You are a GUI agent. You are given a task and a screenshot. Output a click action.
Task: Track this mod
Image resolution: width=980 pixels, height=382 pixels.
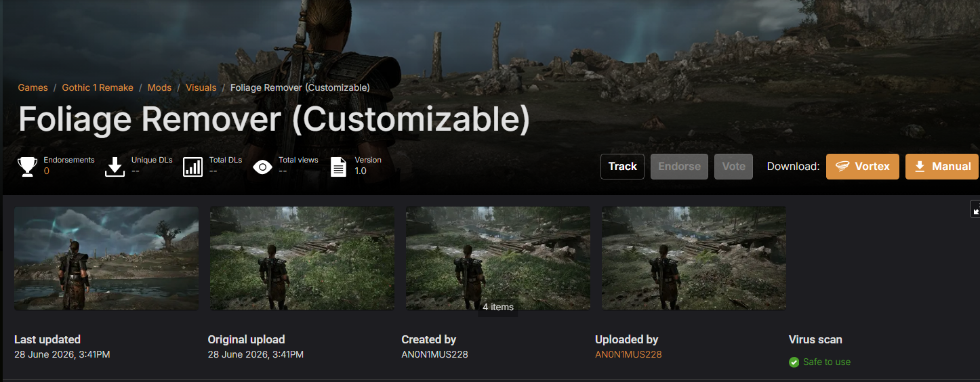pyautogui.click(x=622, y=167)
